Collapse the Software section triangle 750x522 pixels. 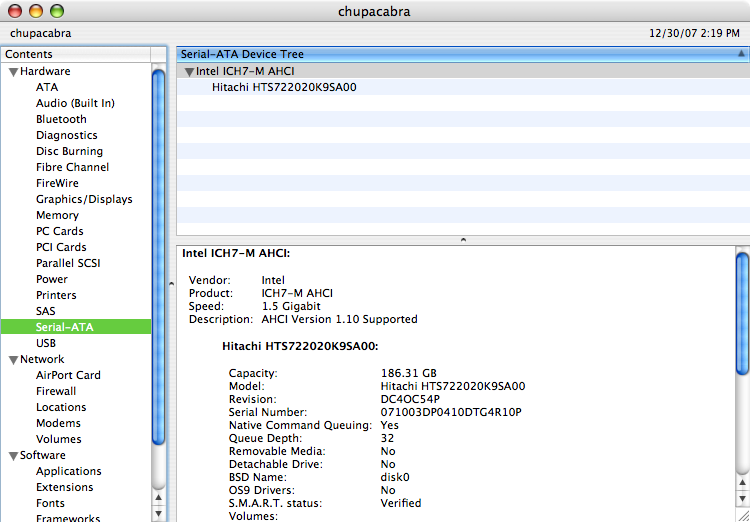pos(13,456)
